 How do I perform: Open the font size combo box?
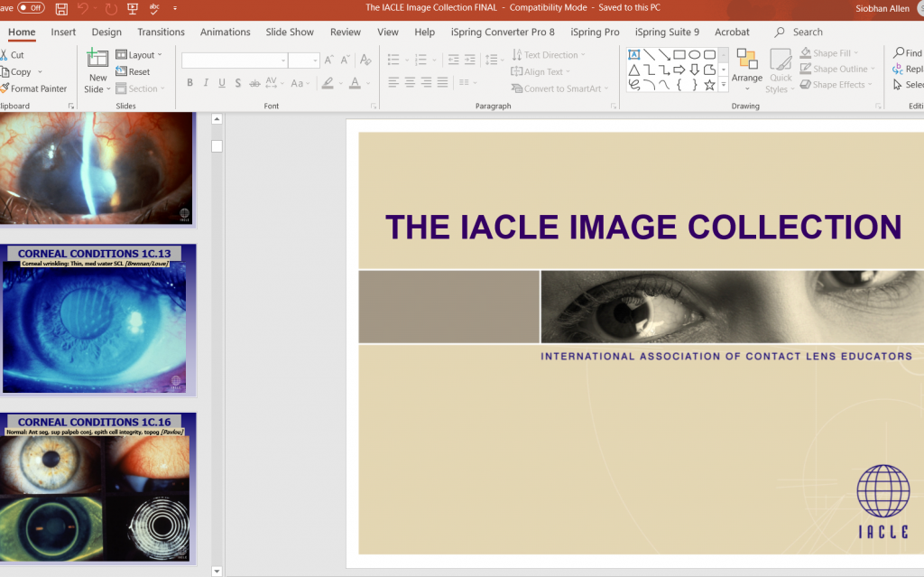pos(304,60)
